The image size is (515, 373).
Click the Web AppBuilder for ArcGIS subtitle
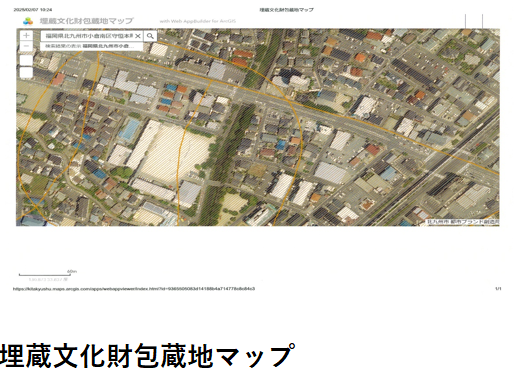[x=198, y=21]
